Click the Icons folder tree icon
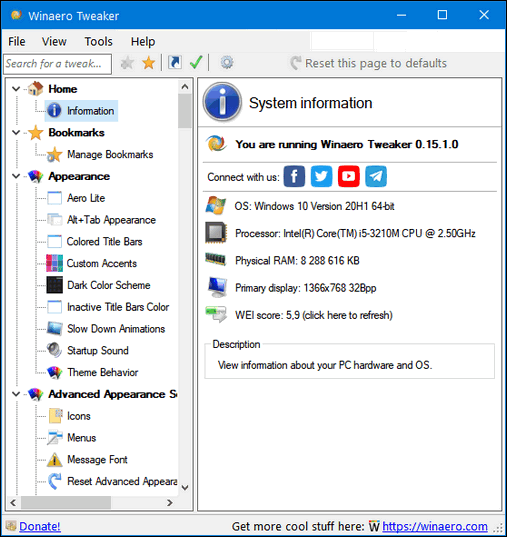The image size is (507, 537). pos(55,416)
